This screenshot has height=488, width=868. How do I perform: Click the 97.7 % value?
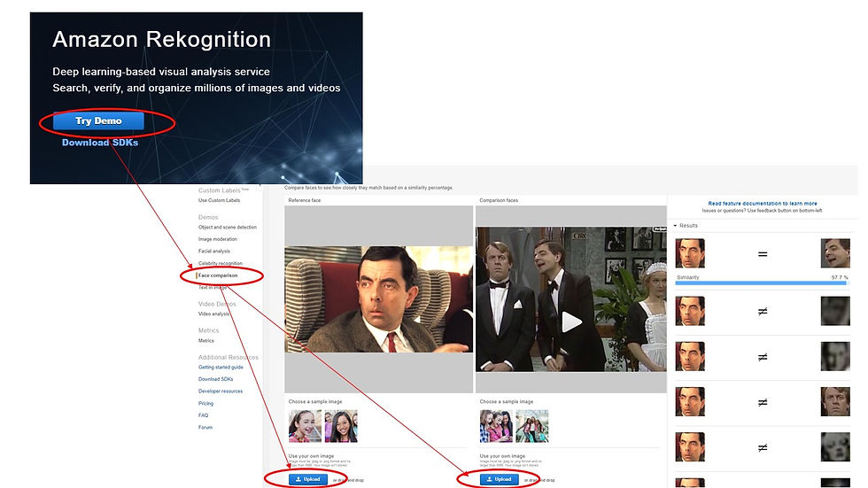[840, 277]
